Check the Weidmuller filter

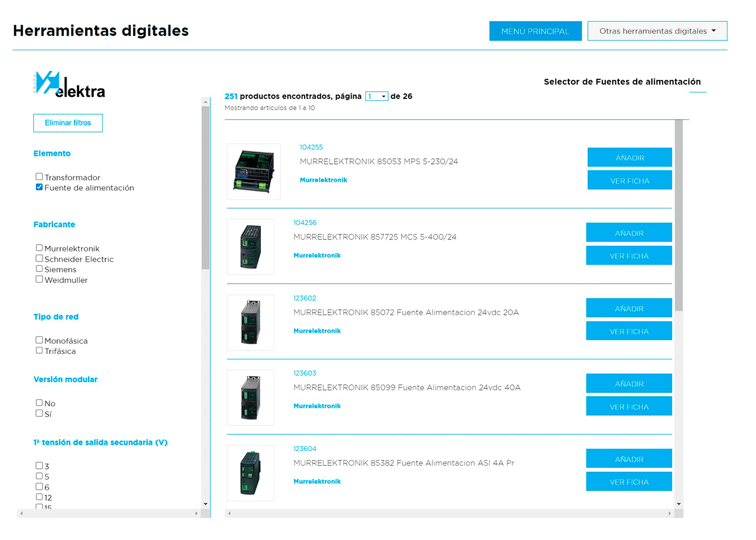(x=39, y=279)
